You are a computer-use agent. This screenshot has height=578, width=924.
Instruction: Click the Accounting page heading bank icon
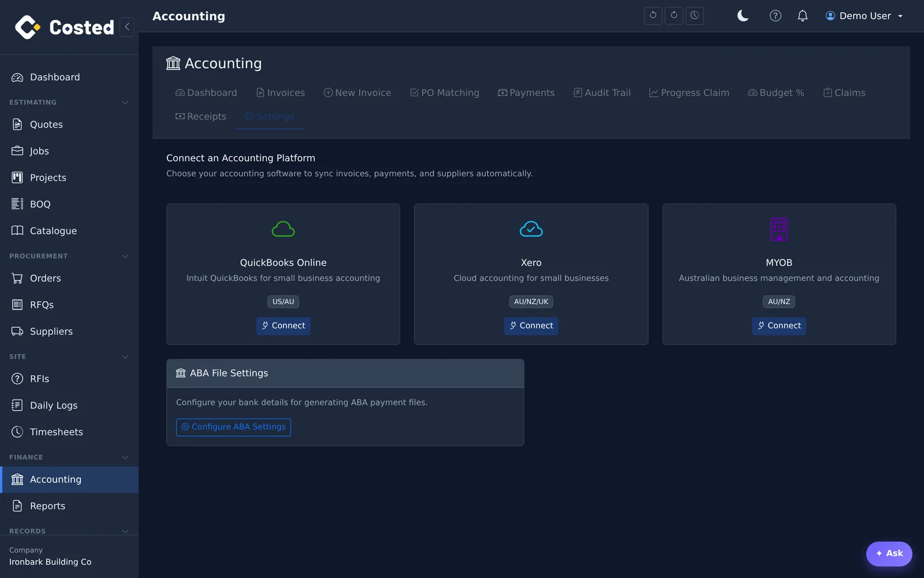173,63
